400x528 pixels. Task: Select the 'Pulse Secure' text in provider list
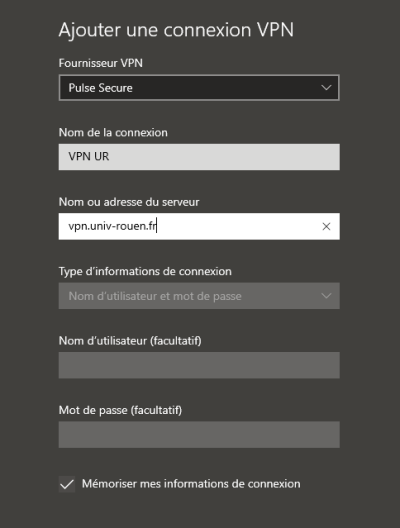100,88
